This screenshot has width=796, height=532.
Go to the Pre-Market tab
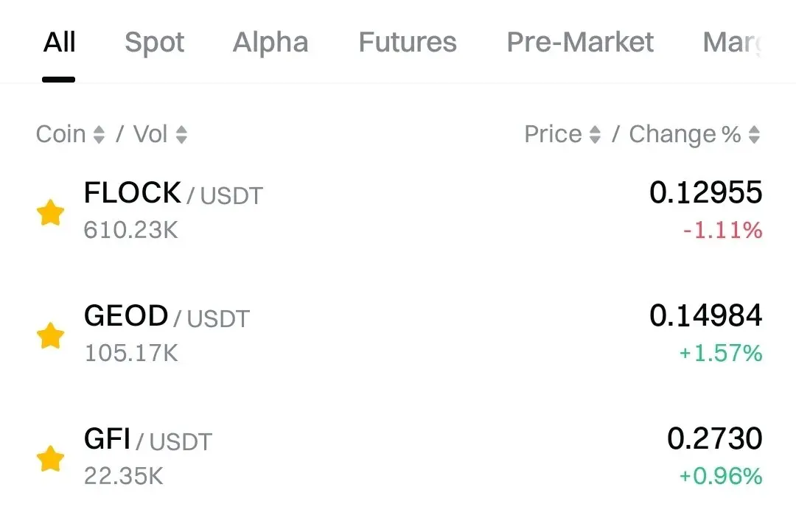pyautogui.click(x=580, y=43)
